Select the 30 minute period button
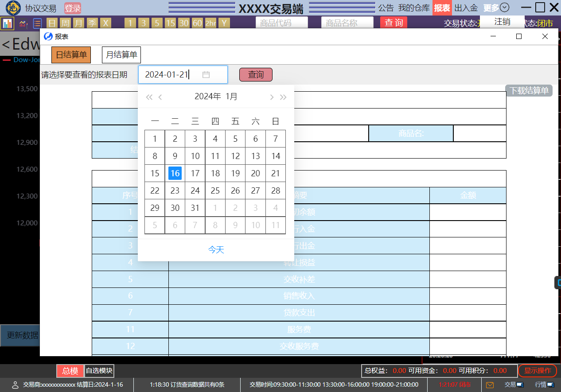 (x=183, y=23)
